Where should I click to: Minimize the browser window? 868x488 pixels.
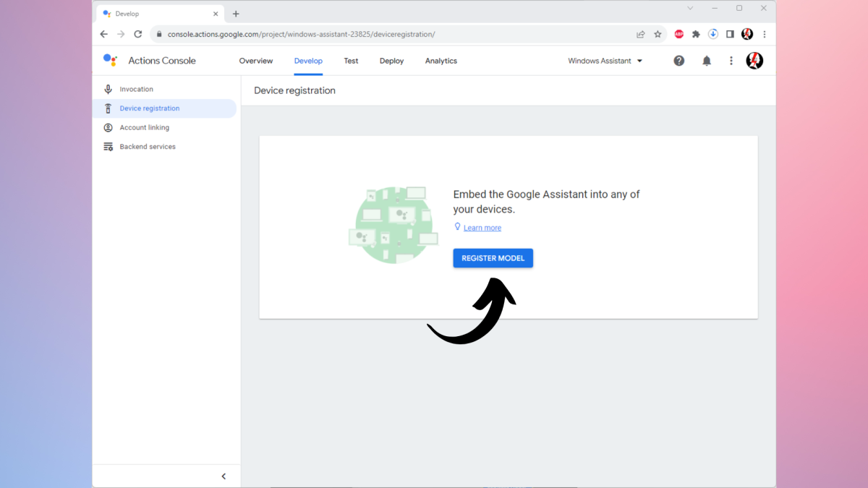pyautogui.click(x=715, y=8)
